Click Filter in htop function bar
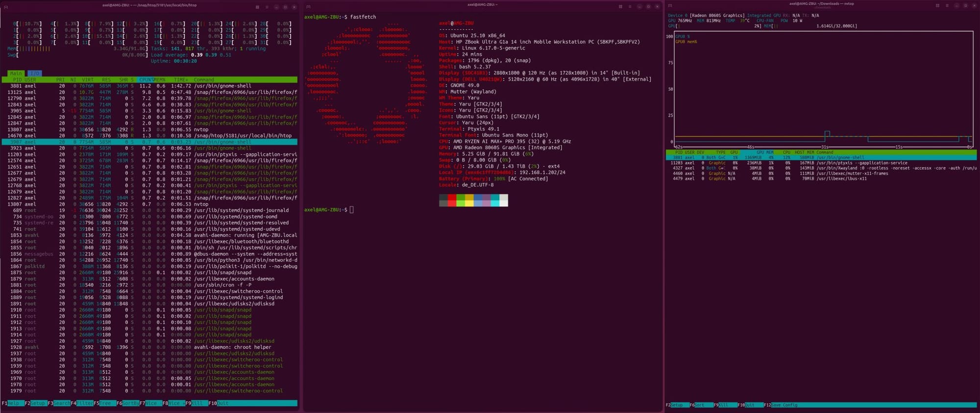This screenshot has width=980, height=413. 84,403
